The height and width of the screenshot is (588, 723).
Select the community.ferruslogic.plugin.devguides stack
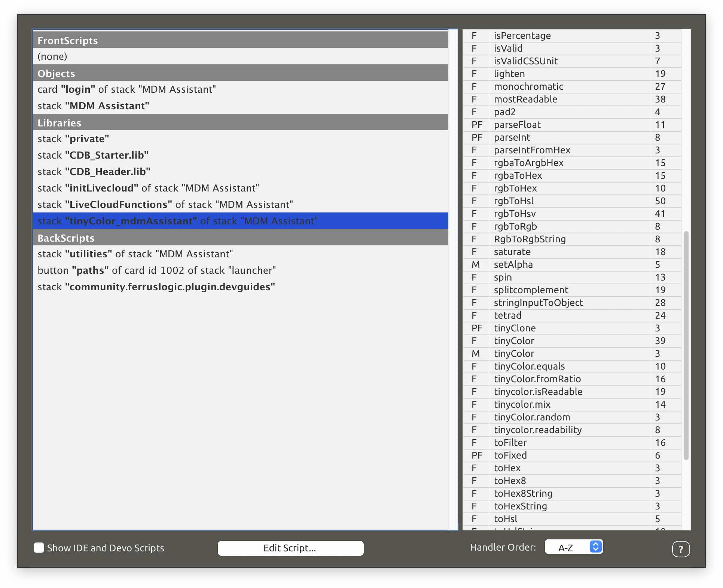tap(156, 287)
